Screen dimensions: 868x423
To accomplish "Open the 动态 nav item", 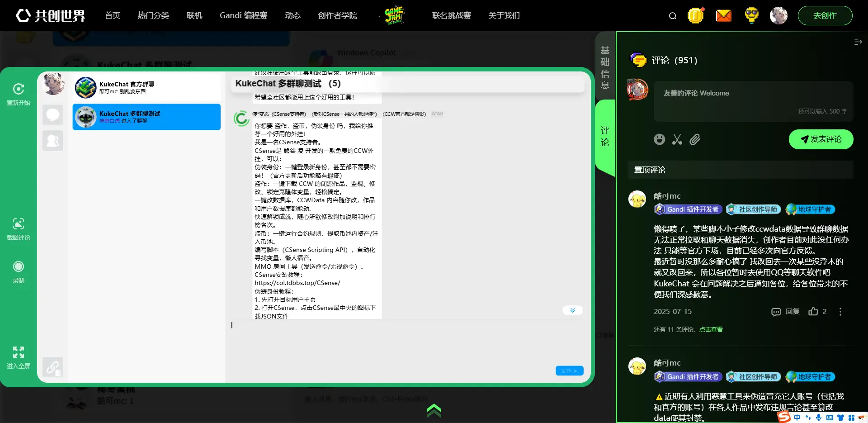I will pyautogui.click(x=292, y=15).
